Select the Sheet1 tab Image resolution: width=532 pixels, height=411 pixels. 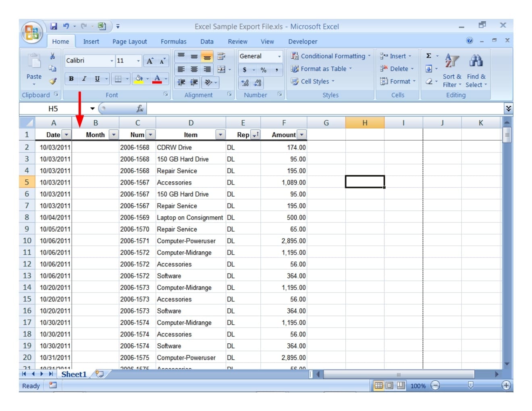75,374
